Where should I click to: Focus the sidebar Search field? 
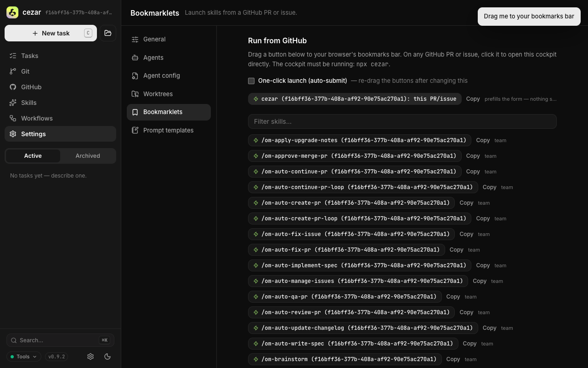(60, 340)
